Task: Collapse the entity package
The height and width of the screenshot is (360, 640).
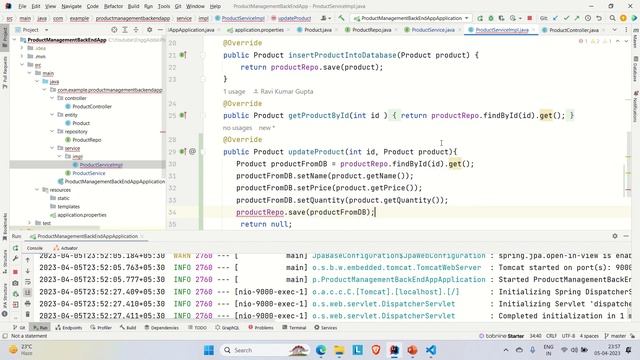Action: coord(52,115)
